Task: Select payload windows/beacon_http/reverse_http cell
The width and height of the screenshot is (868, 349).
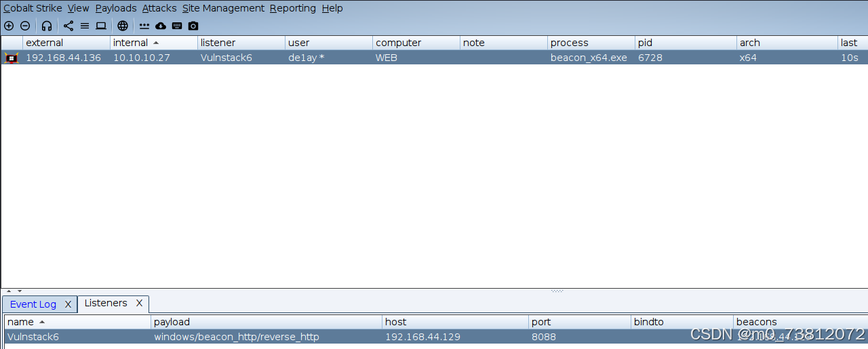Action: (267, 337)
